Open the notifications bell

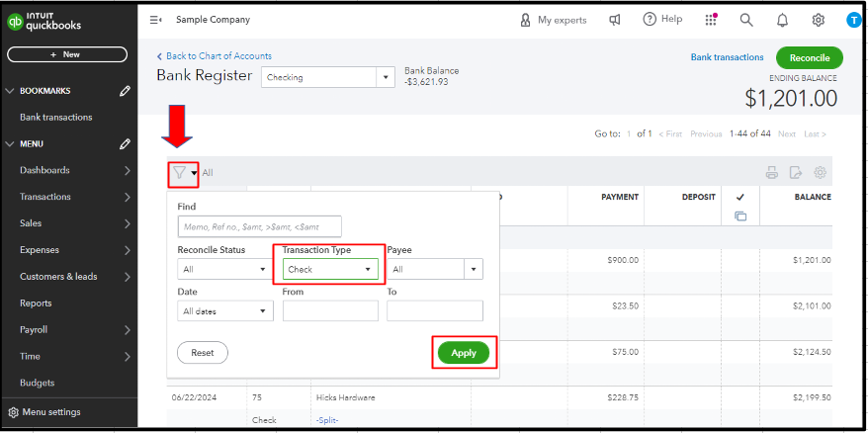782,20
